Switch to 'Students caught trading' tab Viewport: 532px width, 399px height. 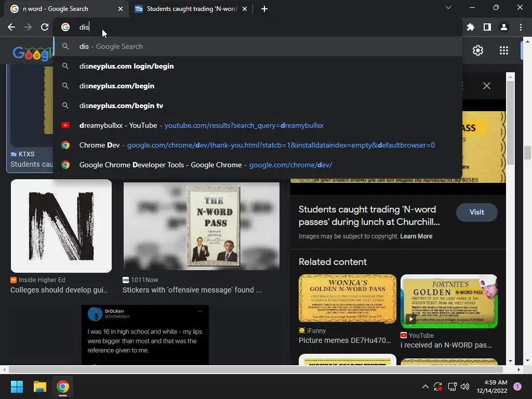tap(191, 9)
